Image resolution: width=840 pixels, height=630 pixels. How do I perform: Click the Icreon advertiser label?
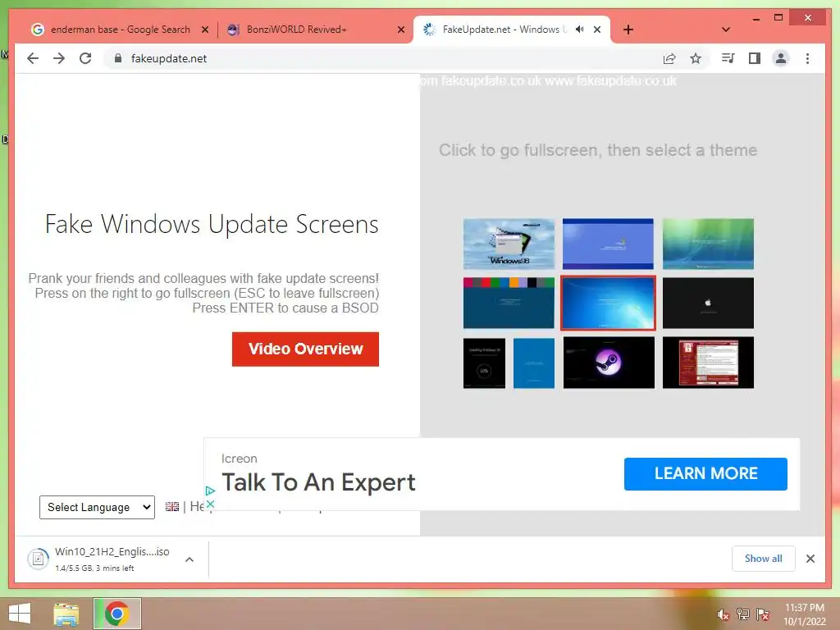click(x=239, y=459)
